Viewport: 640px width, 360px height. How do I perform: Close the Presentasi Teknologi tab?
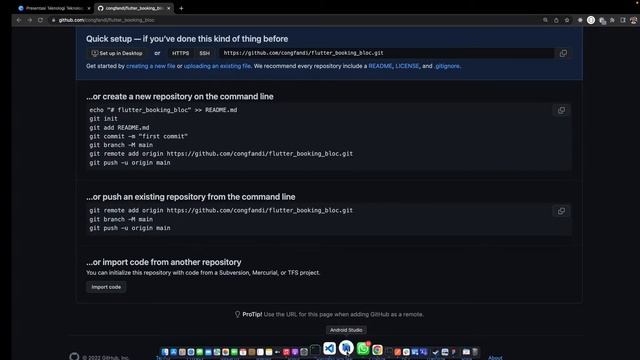coord(89,8)
